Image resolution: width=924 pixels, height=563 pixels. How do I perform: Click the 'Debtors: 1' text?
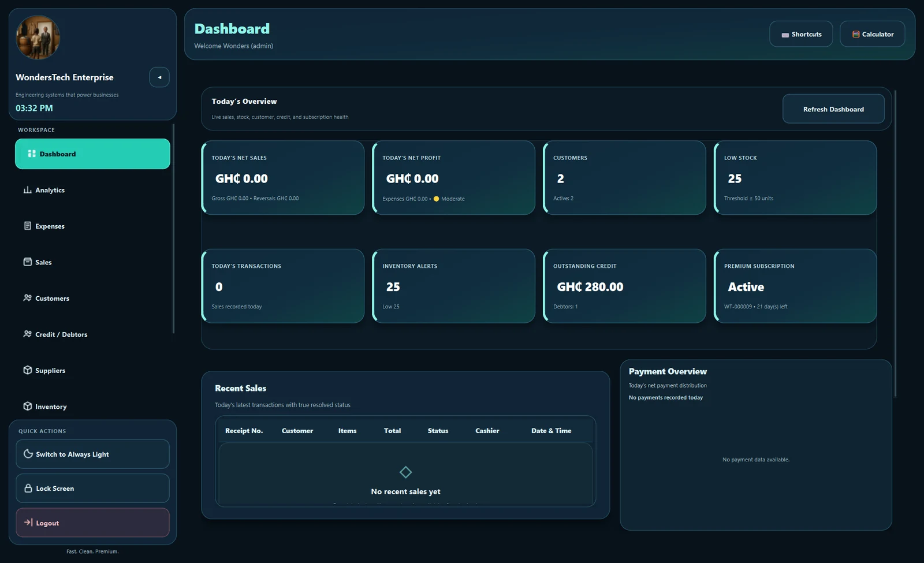tap(565, 307)
